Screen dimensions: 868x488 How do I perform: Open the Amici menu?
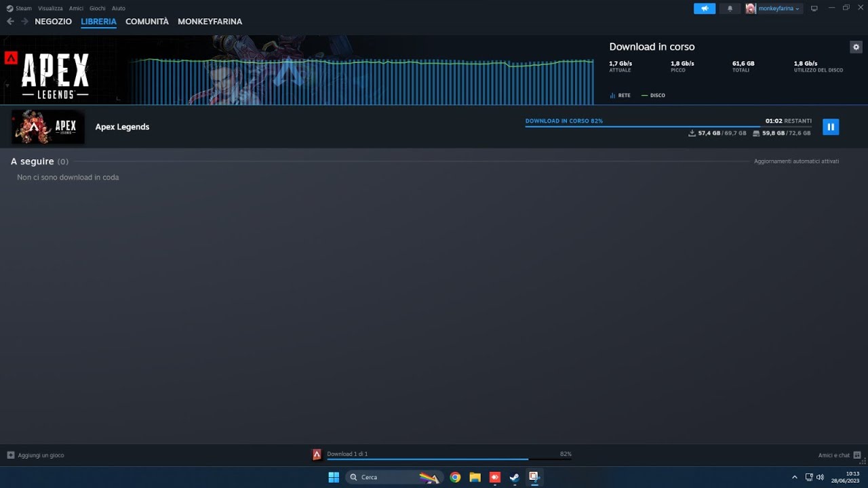[76, 8]
